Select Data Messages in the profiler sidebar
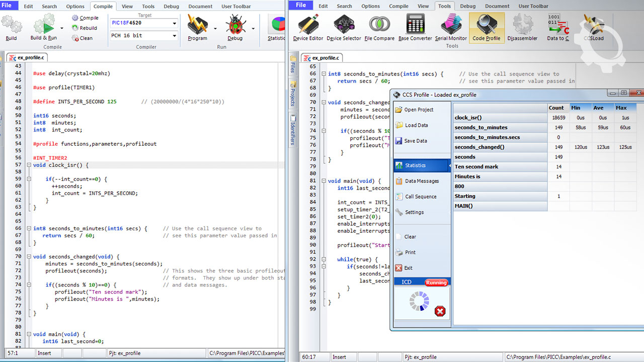 (x=422, y=181)
